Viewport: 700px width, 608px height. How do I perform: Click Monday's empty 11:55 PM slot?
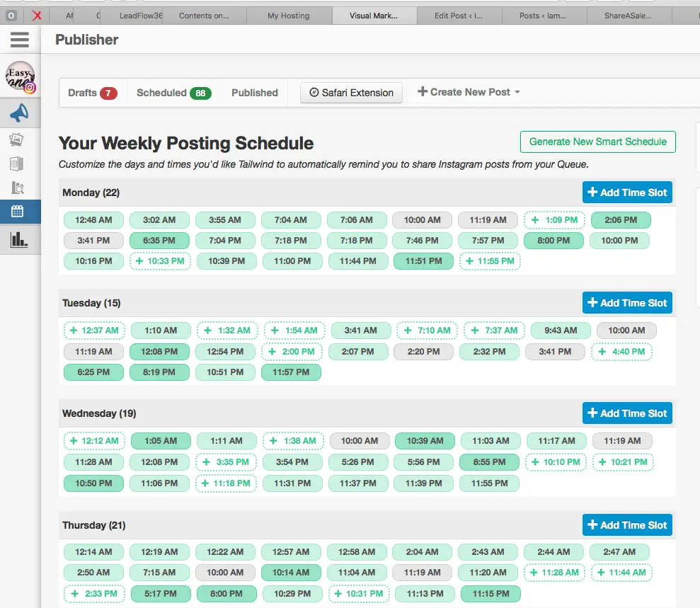pos(490,261)
